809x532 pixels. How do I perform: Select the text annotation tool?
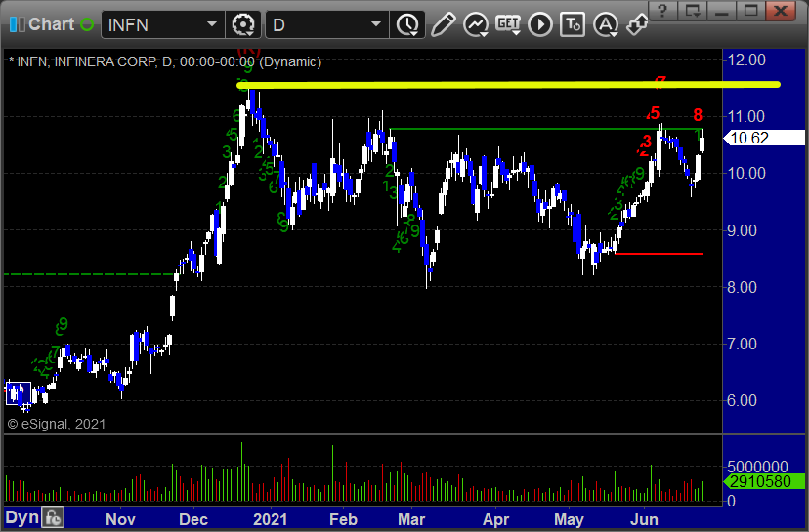573,24
